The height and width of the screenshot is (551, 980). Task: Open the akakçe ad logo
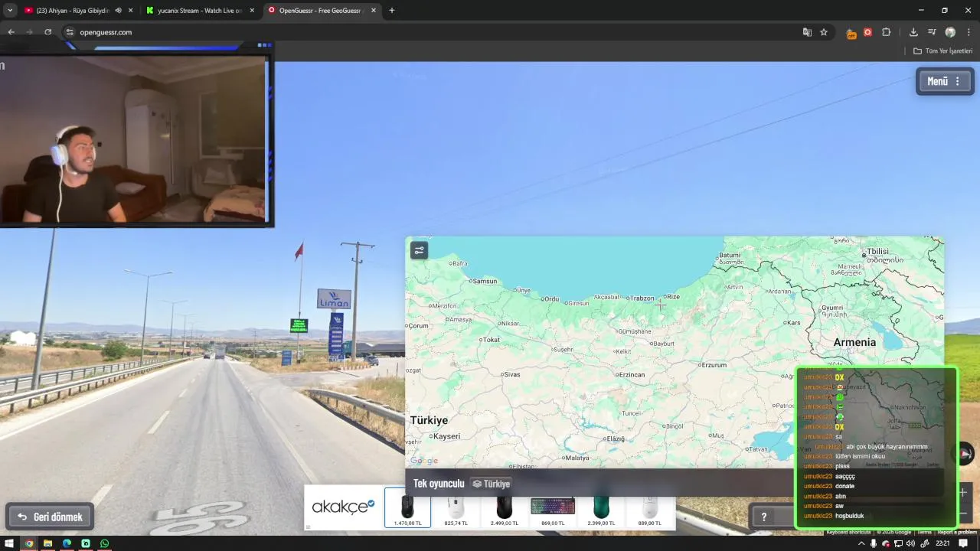click(343, 507)
